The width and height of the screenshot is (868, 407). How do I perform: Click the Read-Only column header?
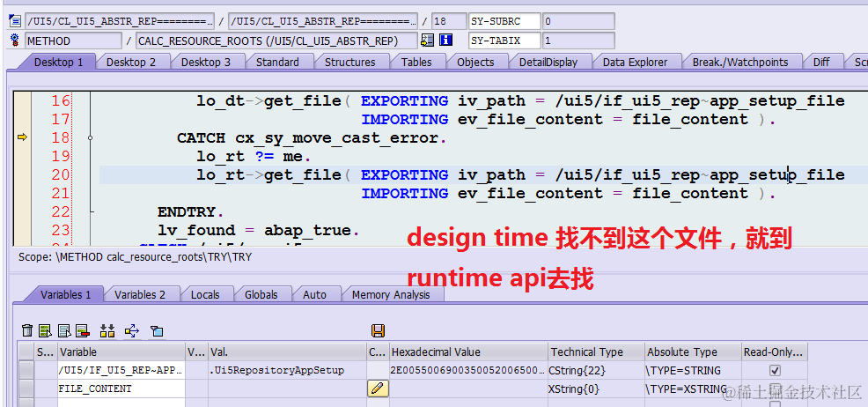(775, 351)
